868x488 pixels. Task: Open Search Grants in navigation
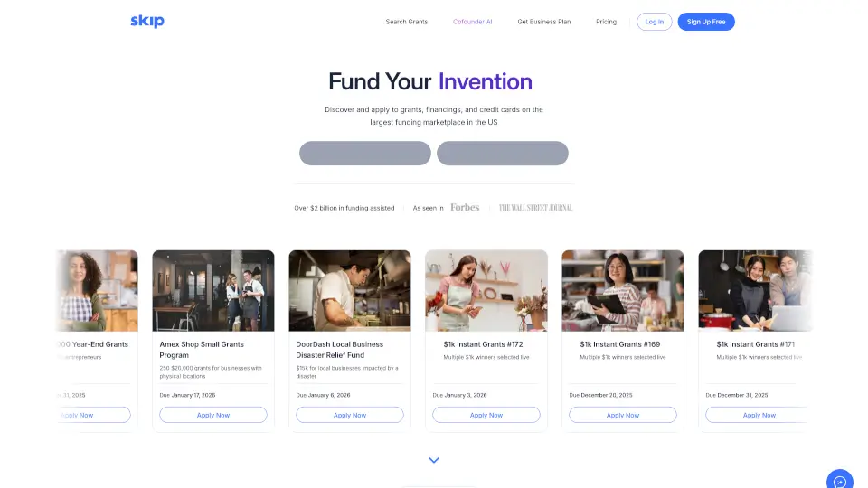[x=406, y=22]
